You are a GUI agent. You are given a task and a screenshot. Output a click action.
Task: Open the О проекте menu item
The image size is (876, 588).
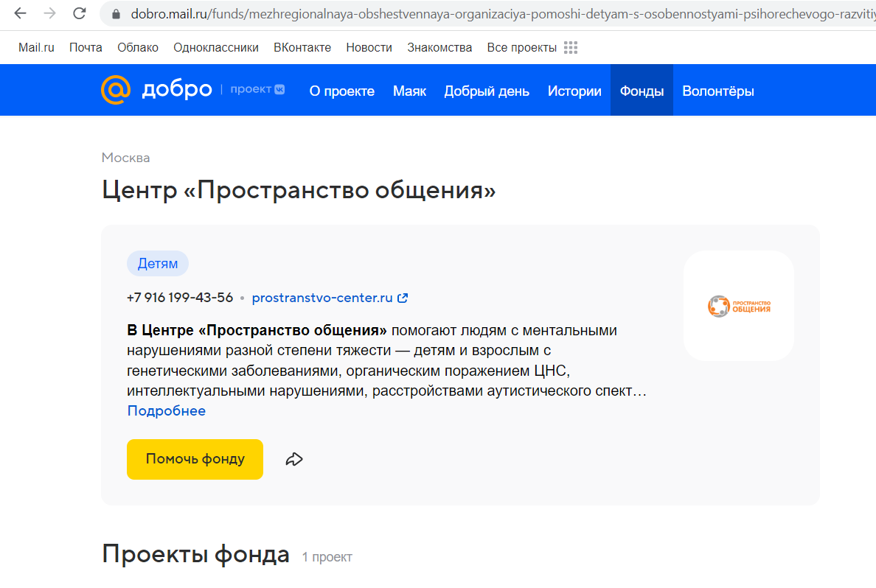342,91
